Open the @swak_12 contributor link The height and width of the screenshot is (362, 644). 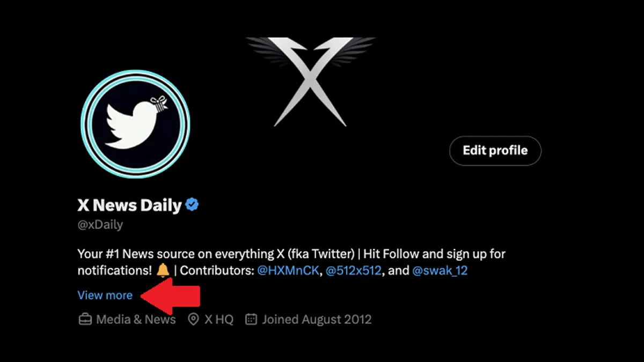(x=440, y=271)
